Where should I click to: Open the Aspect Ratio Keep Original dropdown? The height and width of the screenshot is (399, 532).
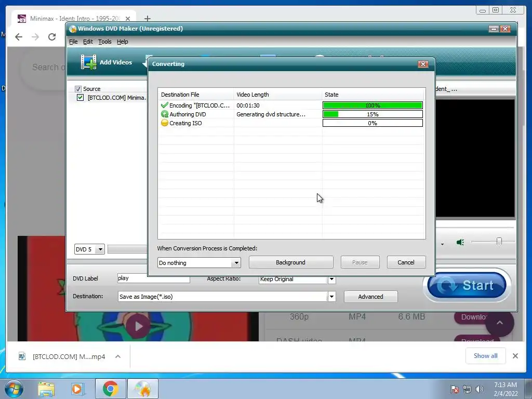click(331, 280)
